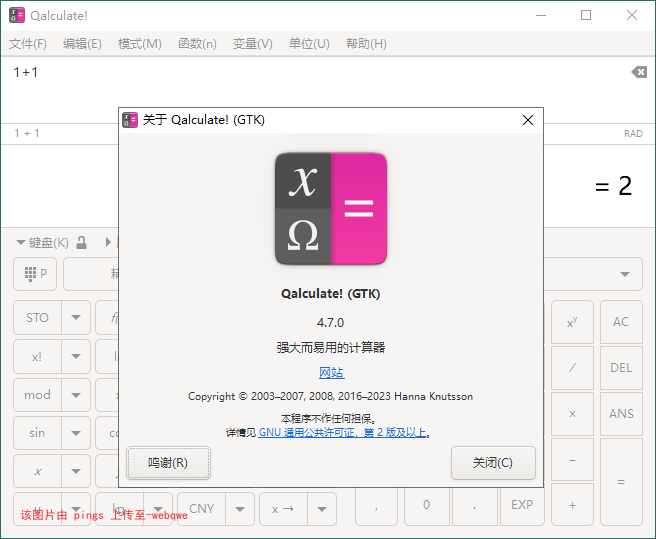Click the 1+1 expression input field
Screen dimensions: 656x539
314,90
